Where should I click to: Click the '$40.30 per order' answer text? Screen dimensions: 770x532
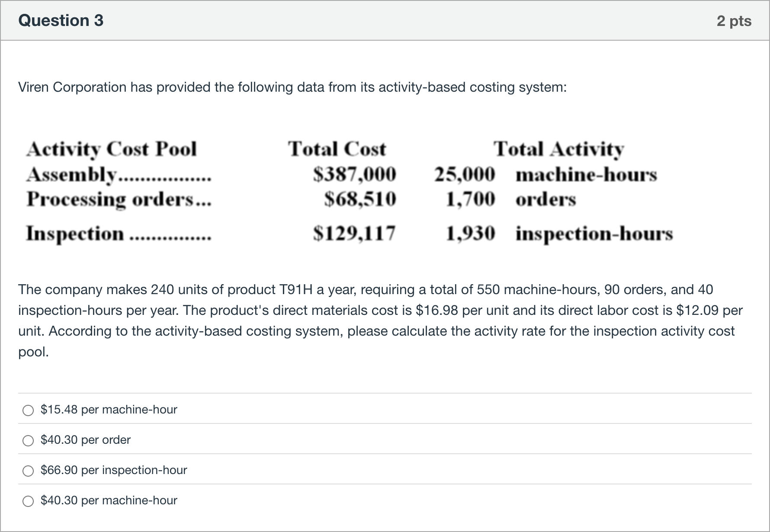click(86, 440)
